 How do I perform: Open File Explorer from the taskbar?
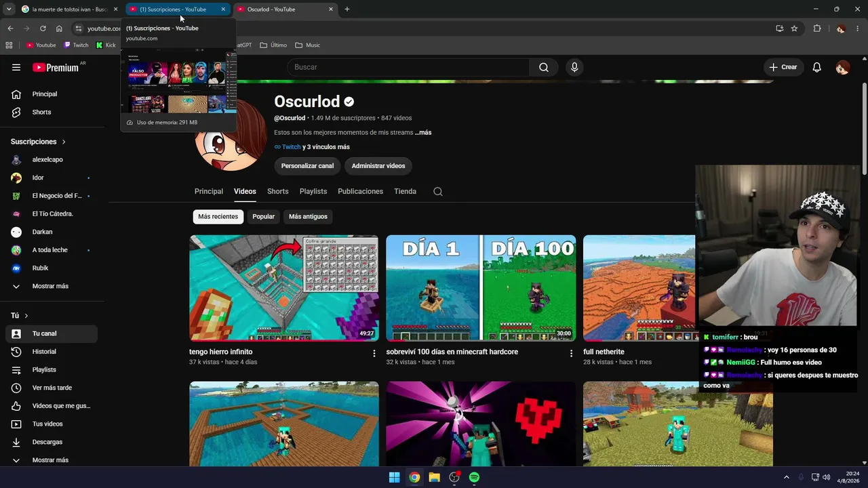point(434,477)
